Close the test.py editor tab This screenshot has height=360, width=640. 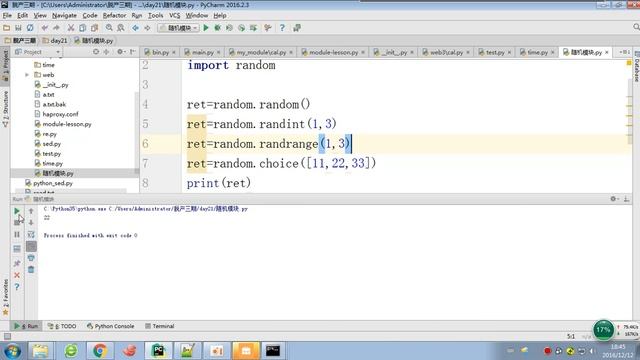(509, 53)
